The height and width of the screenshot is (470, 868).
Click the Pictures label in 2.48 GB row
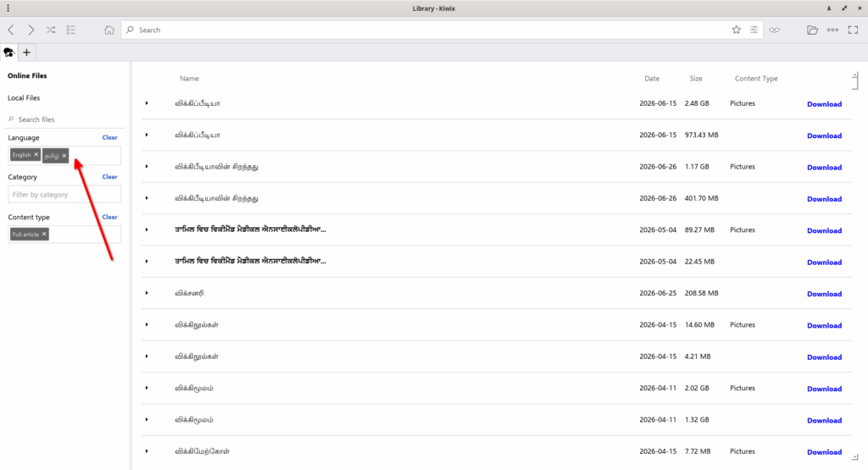(x=743, y=103)
